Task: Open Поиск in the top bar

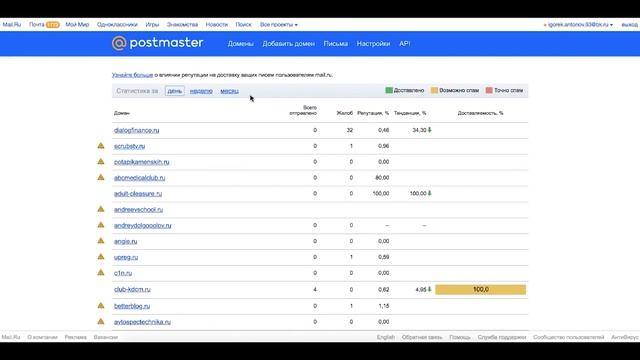Action: 244,24
